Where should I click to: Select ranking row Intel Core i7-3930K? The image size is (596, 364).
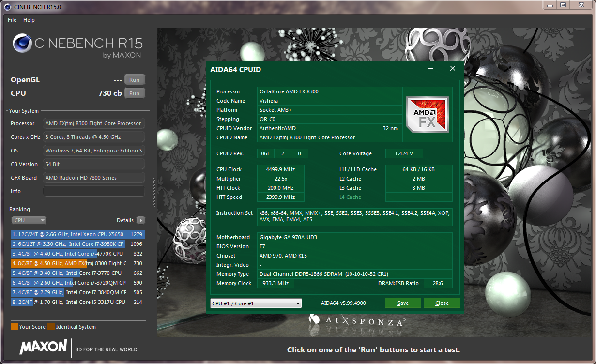click(x=77, y=244)
